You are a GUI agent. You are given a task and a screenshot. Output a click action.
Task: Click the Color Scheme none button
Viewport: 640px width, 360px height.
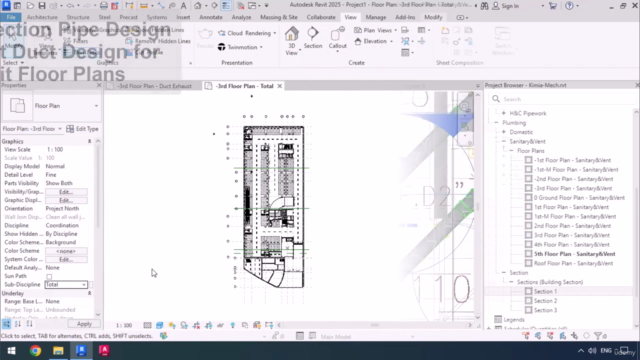point(66,251)
